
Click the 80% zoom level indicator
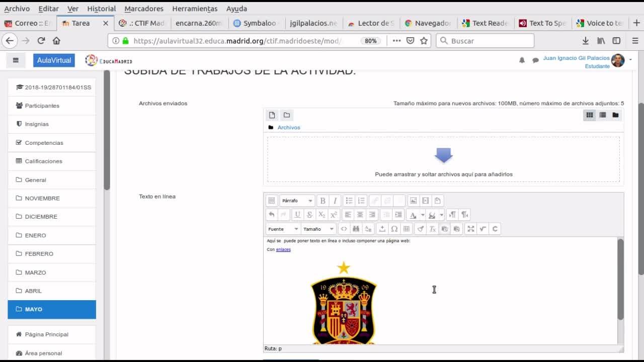371,41
